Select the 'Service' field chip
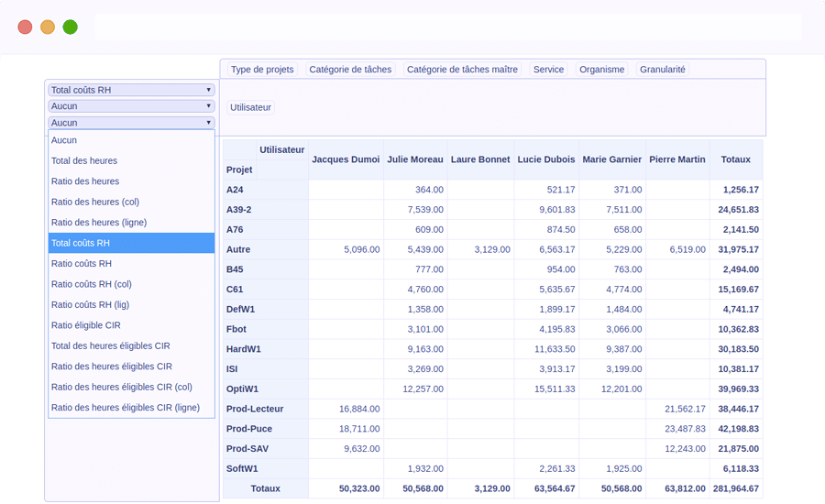Screen dimensions: 825x504 pyautogui.click(x=548, y=70)
